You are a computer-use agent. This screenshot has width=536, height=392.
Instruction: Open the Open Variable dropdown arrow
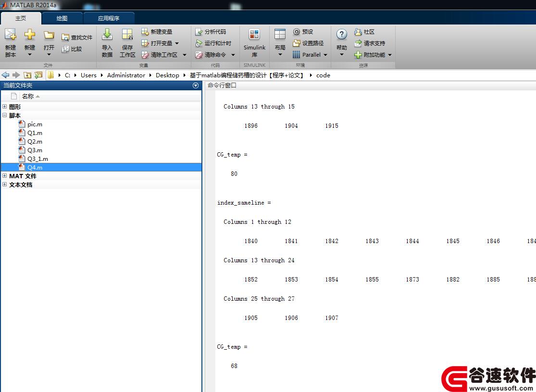click(177, 43)
